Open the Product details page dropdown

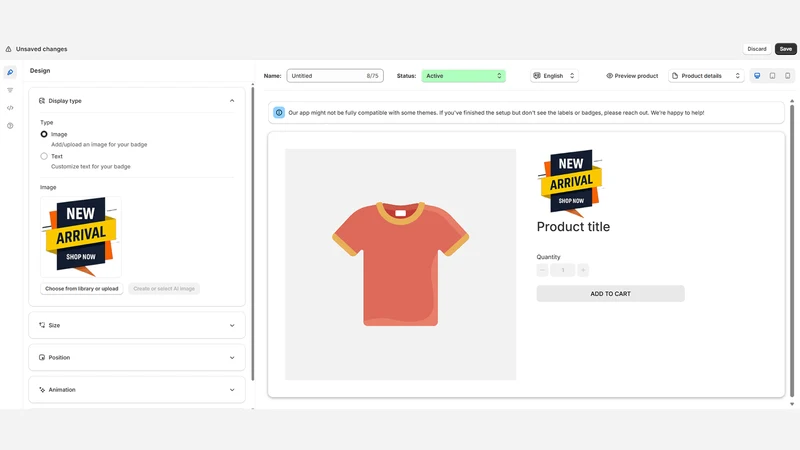click(706, 76)
